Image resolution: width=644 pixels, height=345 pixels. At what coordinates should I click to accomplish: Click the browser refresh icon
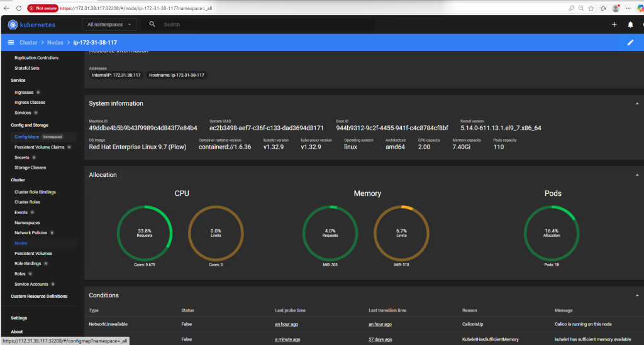18,8
